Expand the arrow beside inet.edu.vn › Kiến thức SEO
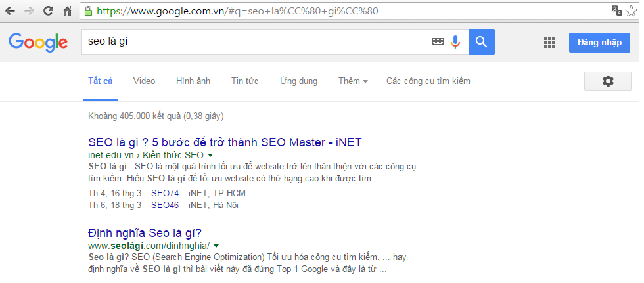Viewport: 644px width, 283px height. (x=210, y=155)
